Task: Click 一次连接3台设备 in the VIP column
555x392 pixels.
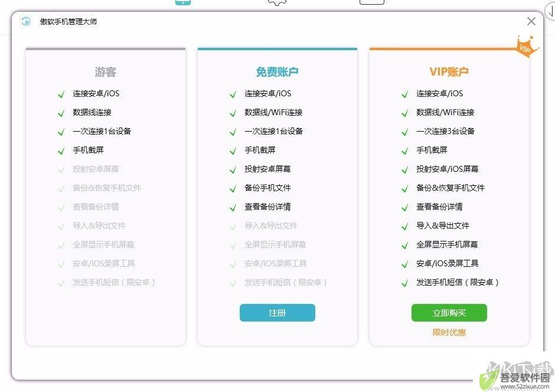Action: pos(445,131)
